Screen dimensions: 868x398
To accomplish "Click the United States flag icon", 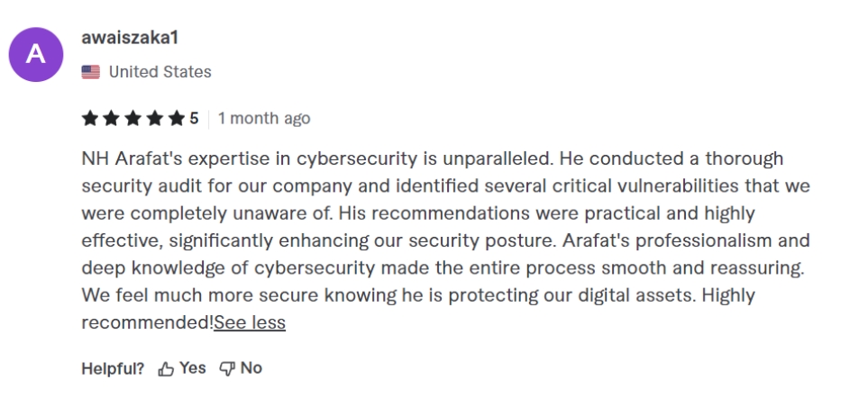I will pos(90,72).
